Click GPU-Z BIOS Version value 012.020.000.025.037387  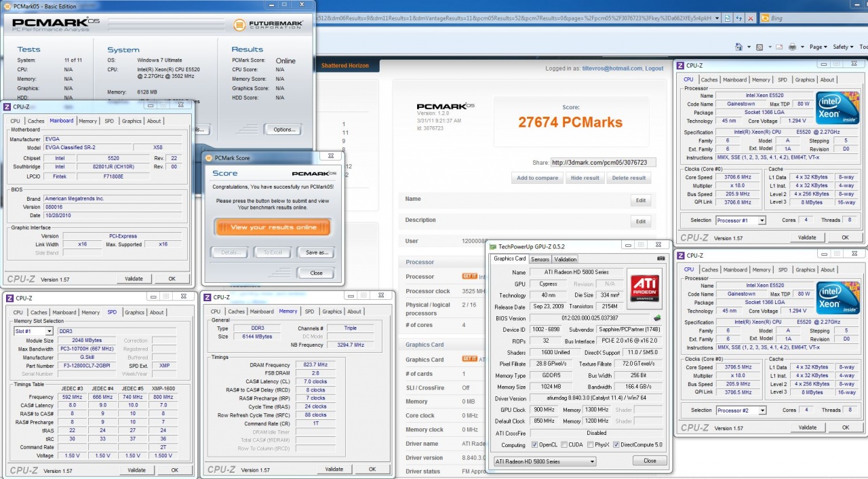tap(589, 318)
